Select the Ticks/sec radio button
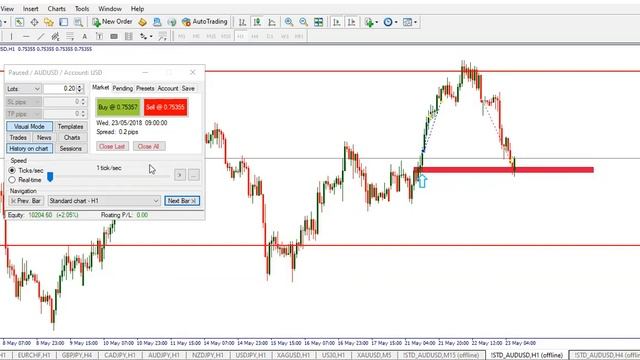The height and width of the screenshot is (360, 640). pos(12,170)
